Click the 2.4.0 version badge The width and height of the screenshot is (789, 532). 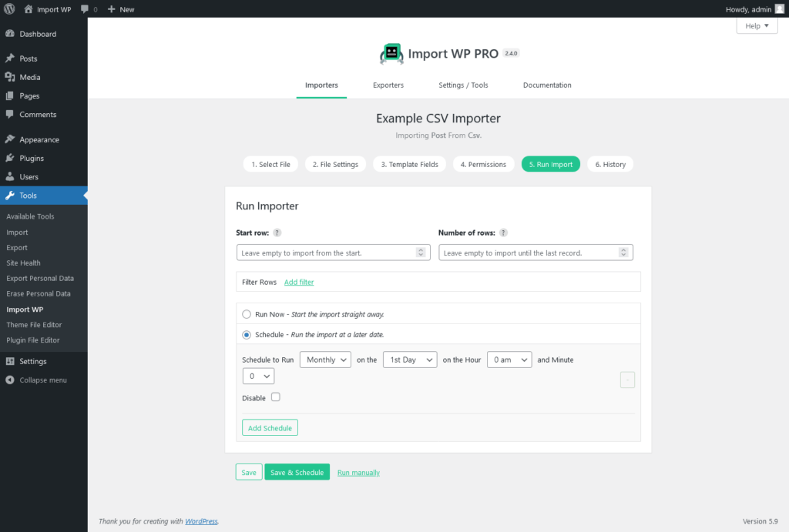[x=511, y=53]
